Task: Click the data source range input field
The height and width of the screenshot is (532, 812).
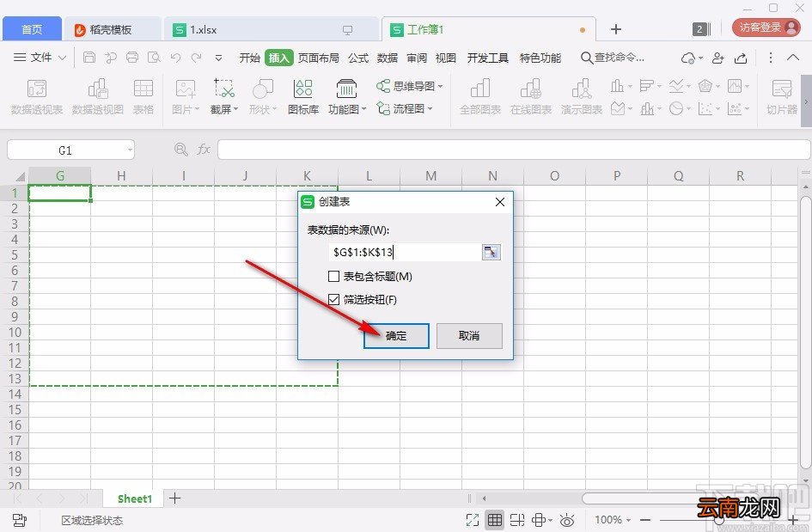Action: 406,253
